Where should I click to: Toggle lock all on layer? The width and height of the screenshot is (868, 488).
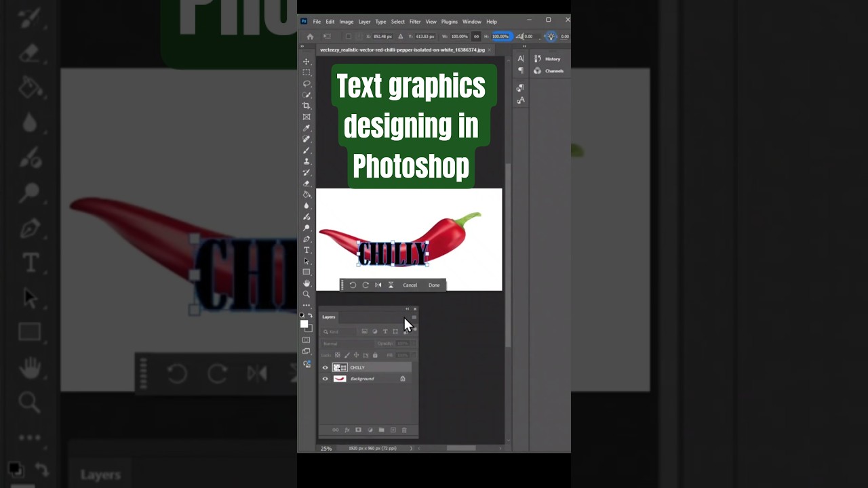pos(375,355)
